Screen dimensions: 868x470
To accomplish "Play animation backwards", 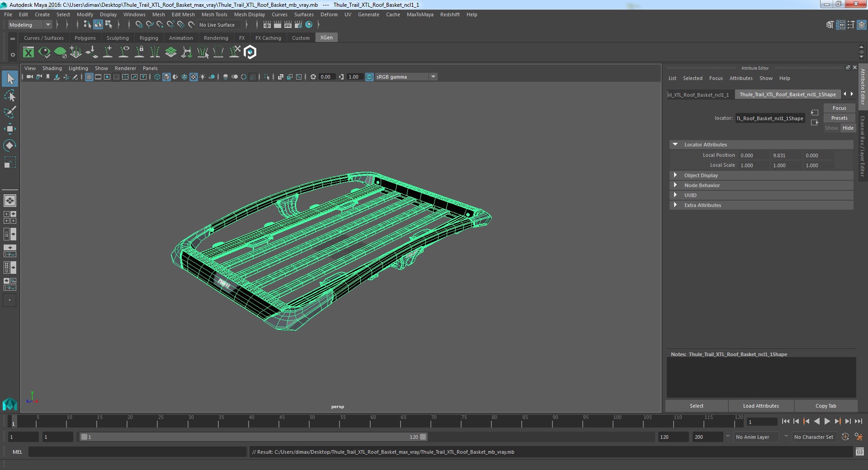I will click(x=816, y=421).
